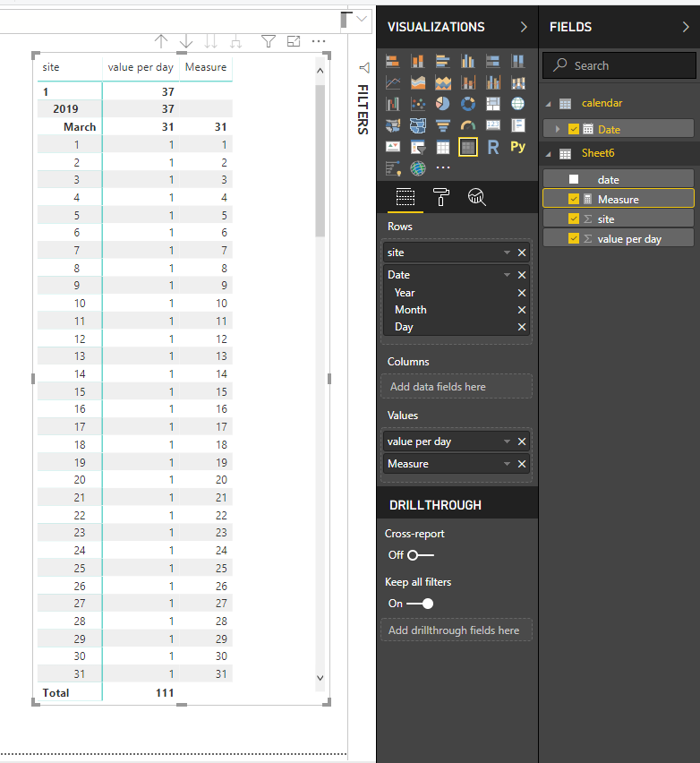
Task: Click the matrix vertical scrollbar thumb
Action: coord(320,160)
